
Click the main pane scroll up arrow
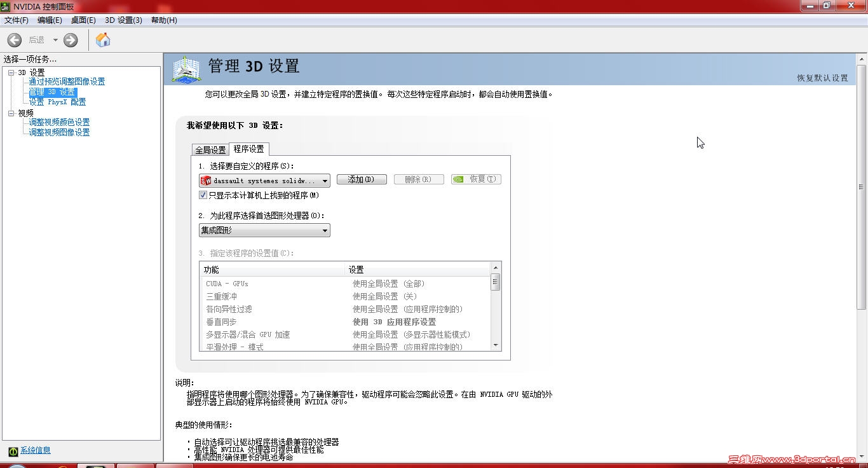click(x=862, y=59)
